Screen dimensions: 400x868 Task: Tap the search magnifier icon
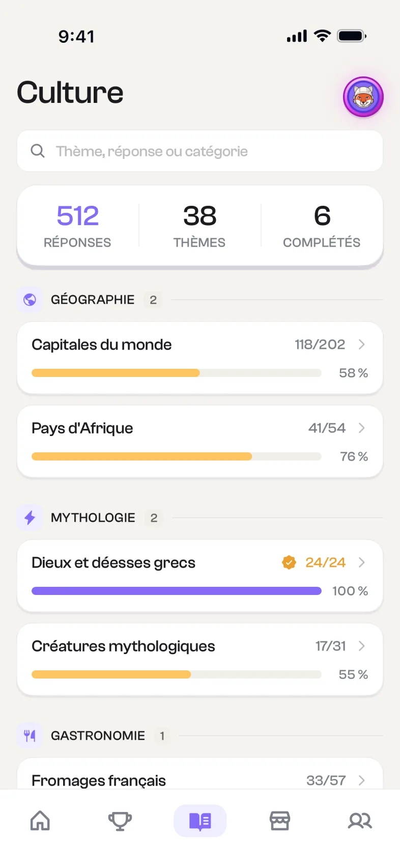coord(38,151)
